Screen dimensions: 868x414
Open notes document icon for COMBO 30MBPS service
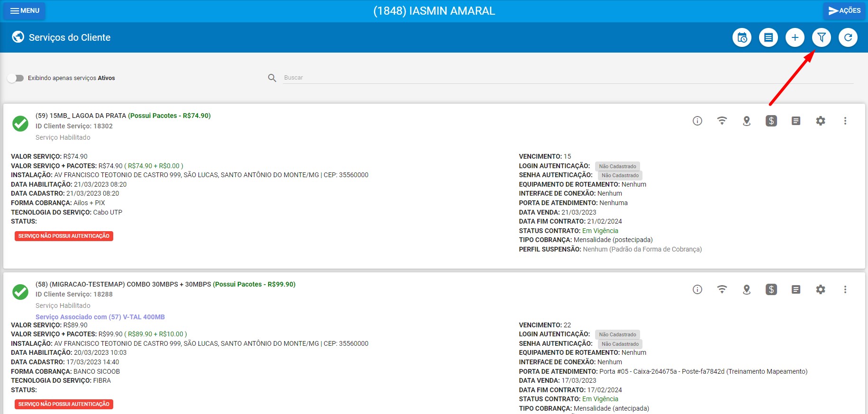coord(796,289)
